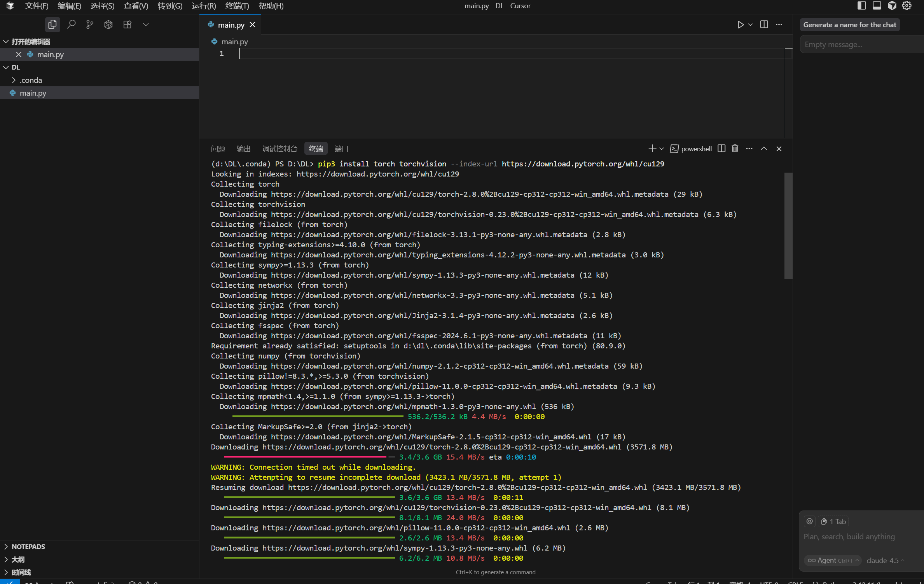Split the editor right icon
Screen dimensions: 924x584
(x=764, y=24)
